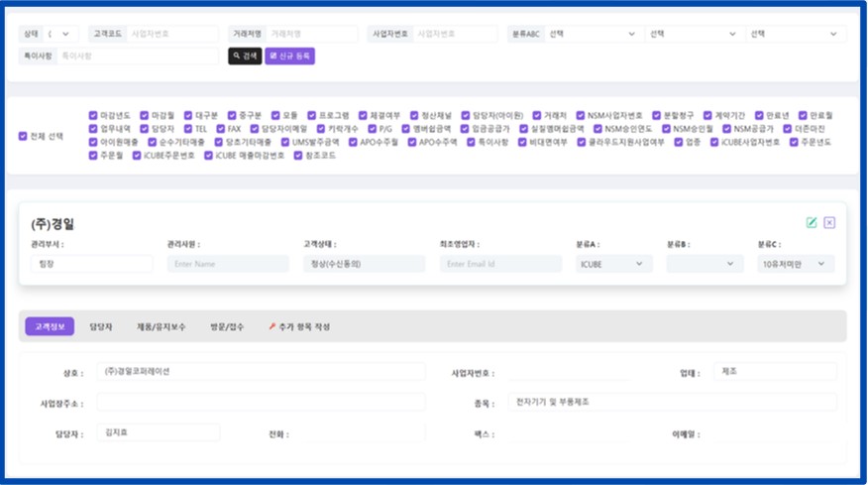Close the (주)경일 card with X icon
Image resolution: width=868 pixels, height=485 pixels.
[829, 222]
